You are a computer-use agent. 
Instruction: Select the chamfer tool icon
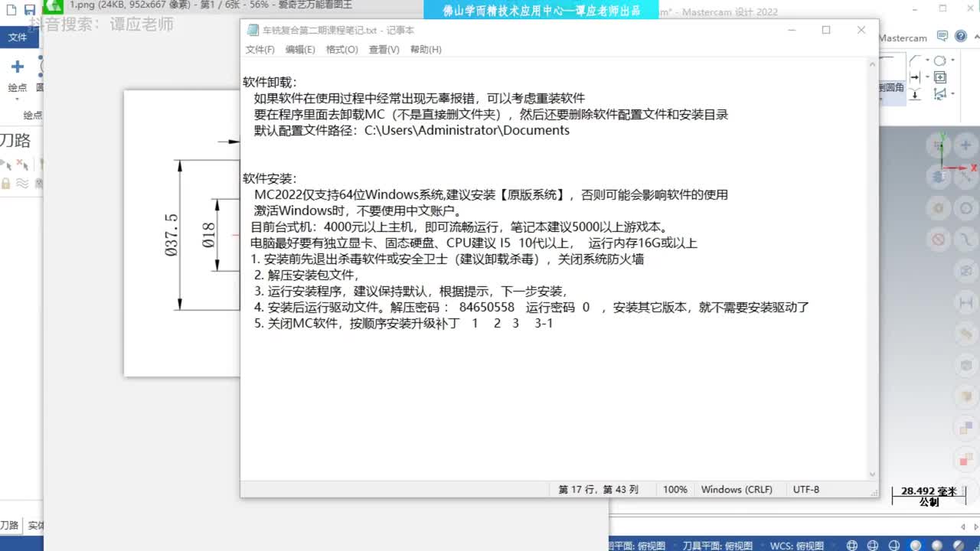tap(915, 60)
